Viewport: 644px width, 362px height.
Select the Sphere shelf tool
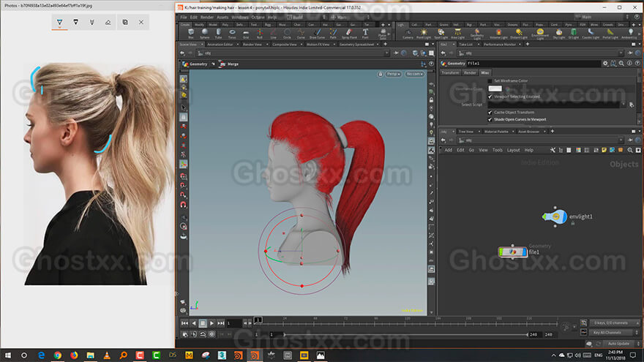(x=204, y=34)
